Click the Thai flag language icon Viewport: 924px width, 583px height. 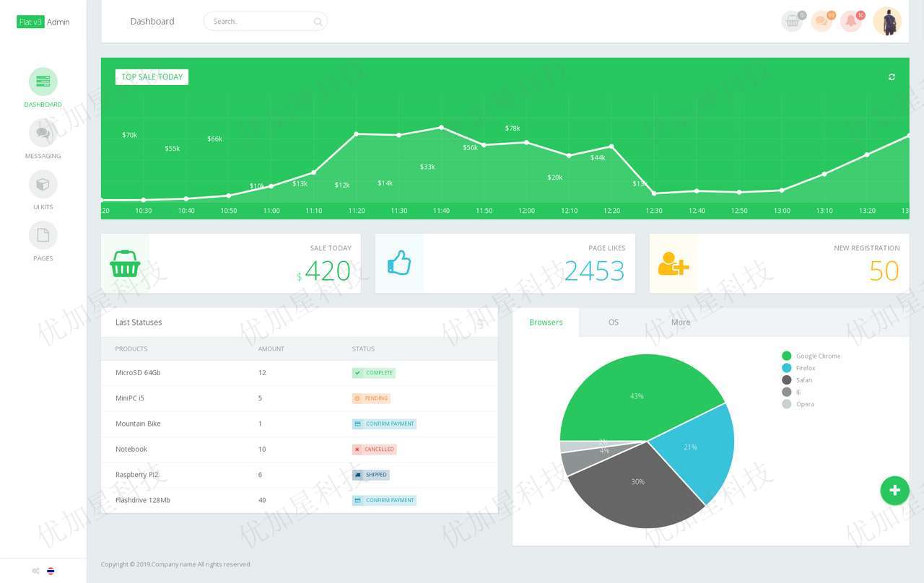51,571
